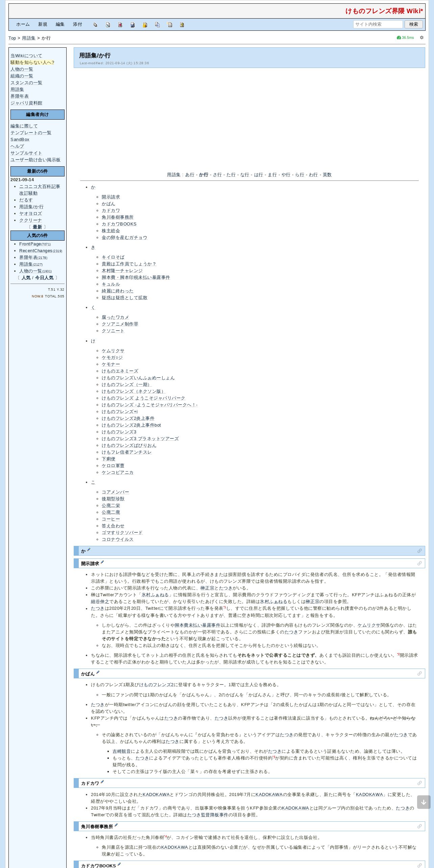Open RecentChanges in popular list
This screenshot has height=868, width=434.
(x=35, y=251)
